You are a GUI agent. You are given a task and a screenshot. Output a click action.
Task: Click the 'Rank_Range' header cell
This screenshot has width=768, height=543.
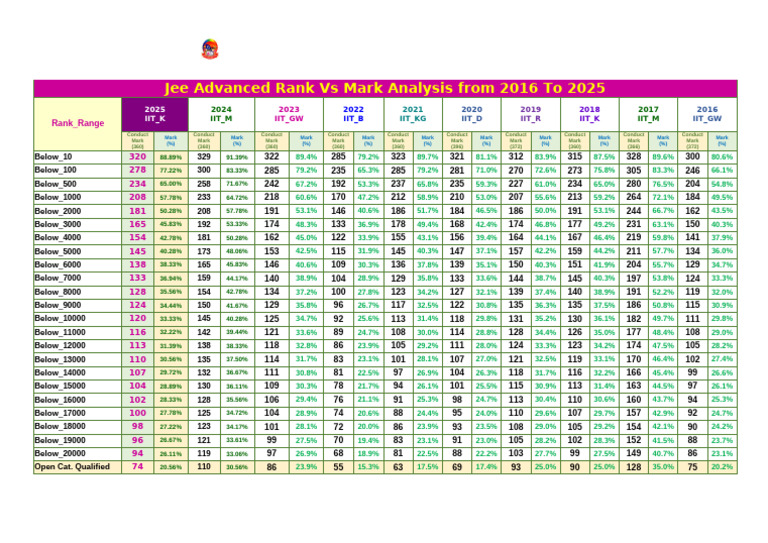coord(77,124)
